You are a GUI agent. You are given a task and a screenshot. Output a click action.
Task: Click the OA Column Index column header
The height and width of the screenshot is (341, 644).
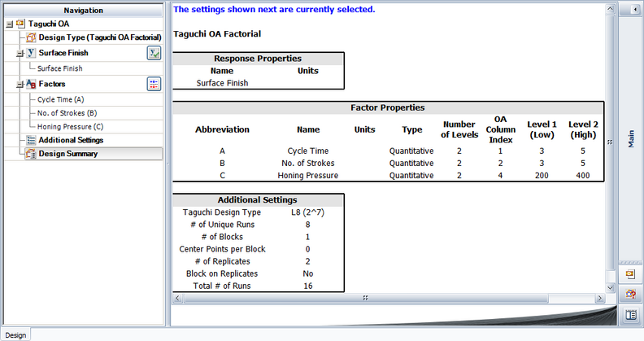501,129
